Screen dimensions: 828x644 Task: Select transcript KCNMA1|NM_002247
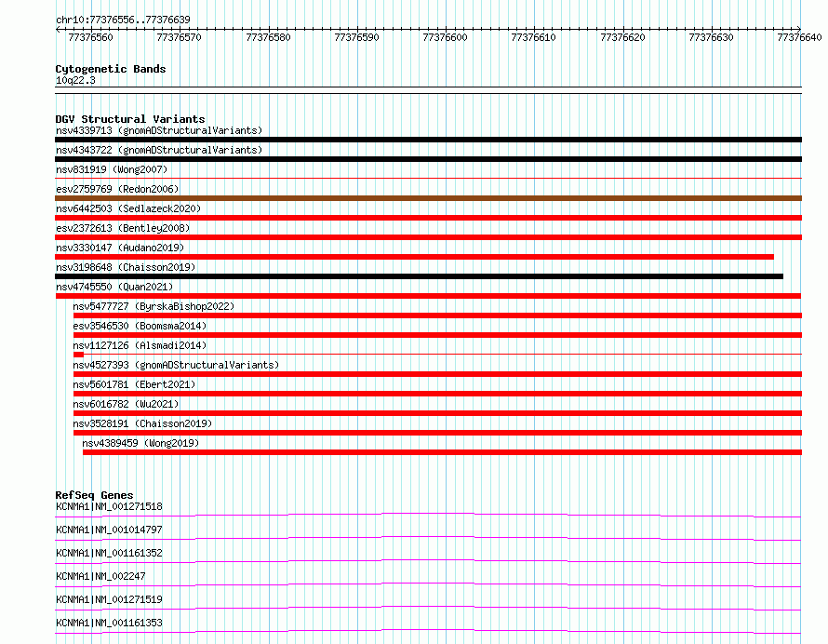(x=100, y=576)
